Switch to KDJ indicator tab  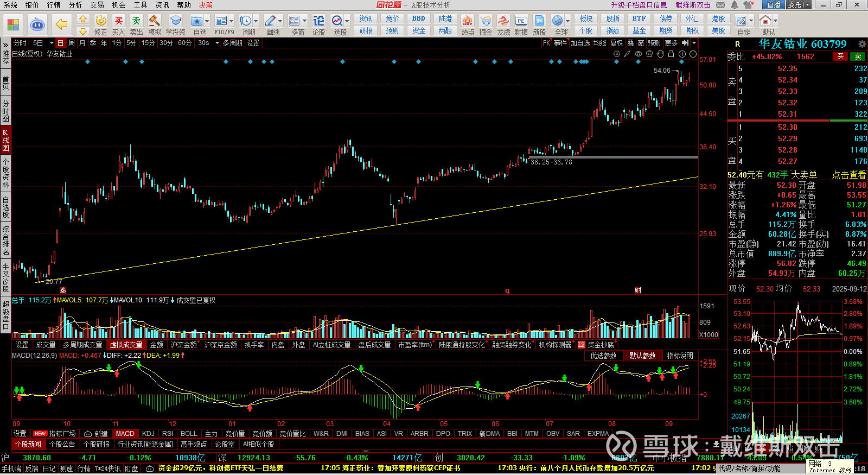(148, 434)
